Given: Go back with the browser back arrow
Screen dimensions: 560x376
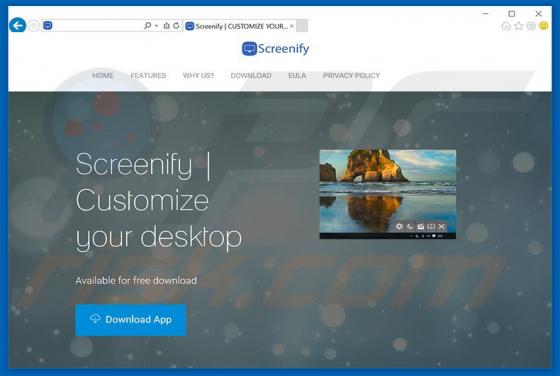Looking at the screenshot, I should coord(18,25).
